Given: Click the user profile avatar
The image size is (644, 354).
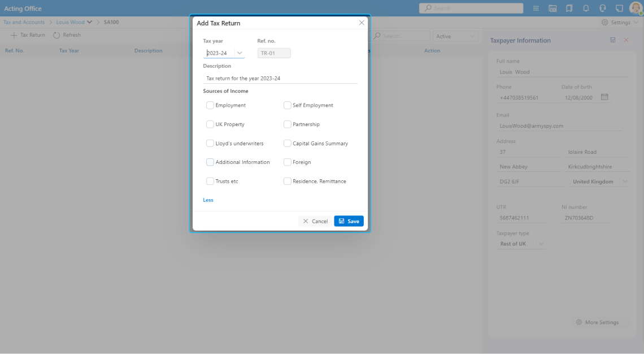Looking at the screenshot, I should pos(635,8).
